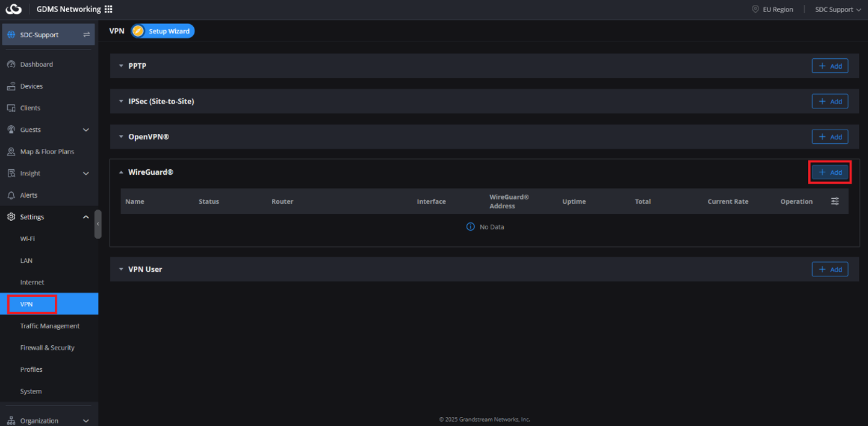Open Traffic Management settings
The width and height of the screenshot is (868, 426).
pos(49,325)
